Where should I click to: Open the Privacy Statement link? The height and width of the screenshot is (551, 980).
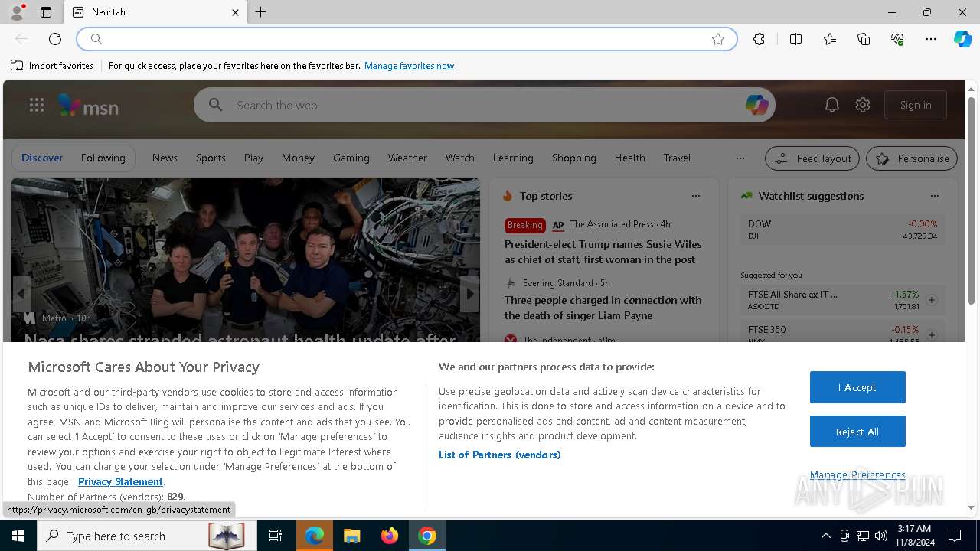pyautogui.click(x=120, y=481)
